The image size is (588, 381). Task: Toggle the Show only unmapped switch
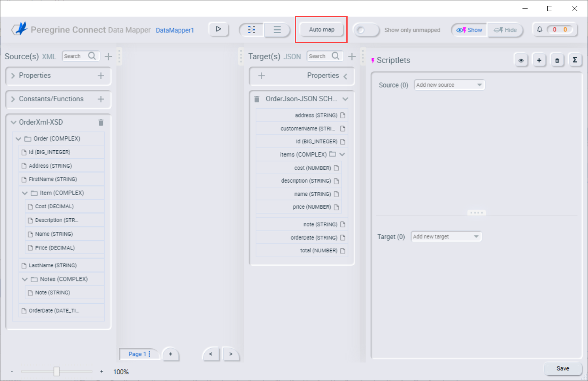click(366, 30)
